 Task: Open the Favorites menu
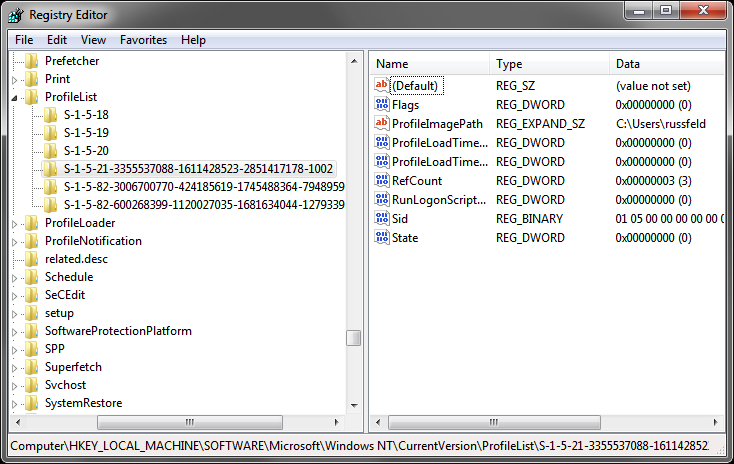pos(143,40)
